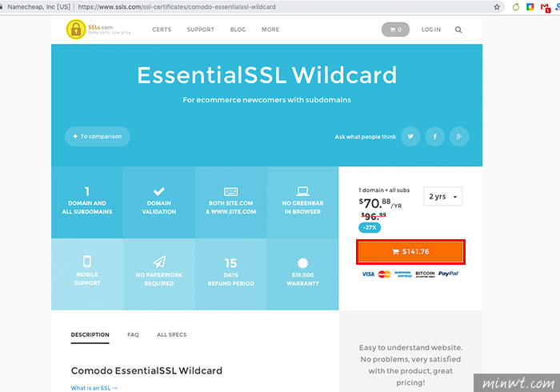Share on Google Plus icon

[x=459, y=136]
